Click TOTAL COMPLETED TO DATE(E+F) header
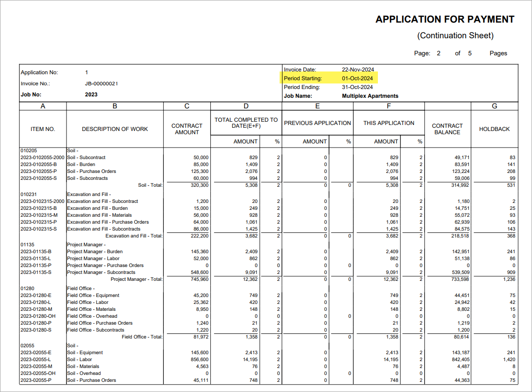The height and width of the screenshot is (392, 532). click(246, 123)
